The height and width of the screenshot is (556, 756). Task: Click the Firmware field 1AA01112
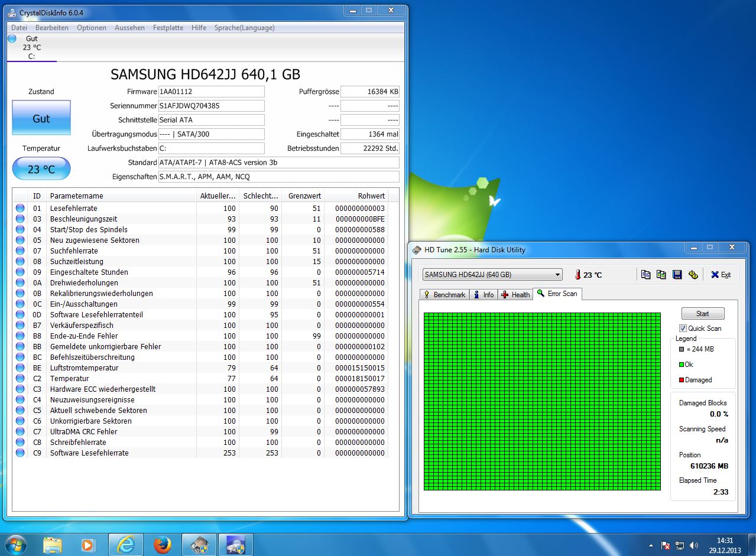point(211,92)
